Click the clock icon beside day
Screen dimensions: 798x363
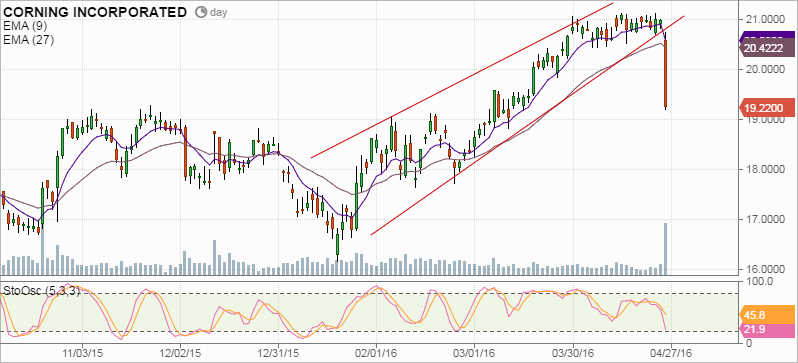[202, 12]
